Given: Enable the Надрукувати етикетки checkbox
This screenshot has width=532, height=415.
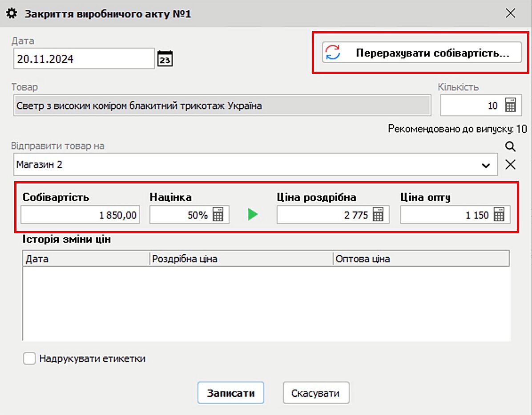Looking at the screenshot, I should click(x=29, y=359).
